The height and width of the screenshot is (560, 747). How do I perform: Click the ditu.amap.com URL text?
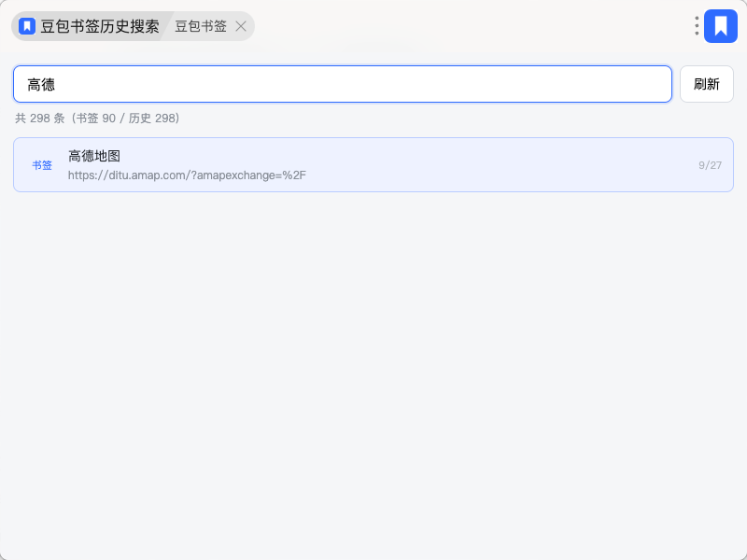[187, 175]
